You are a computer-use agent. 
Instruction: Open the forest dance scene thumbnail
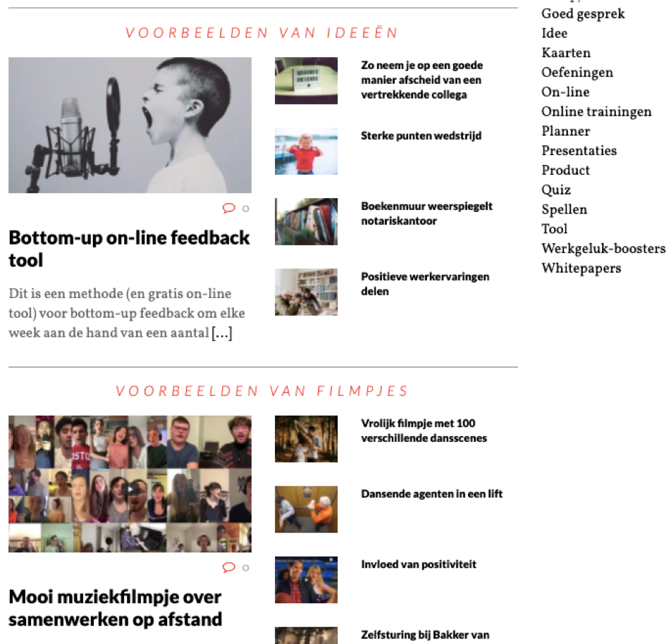pos(306,439)
